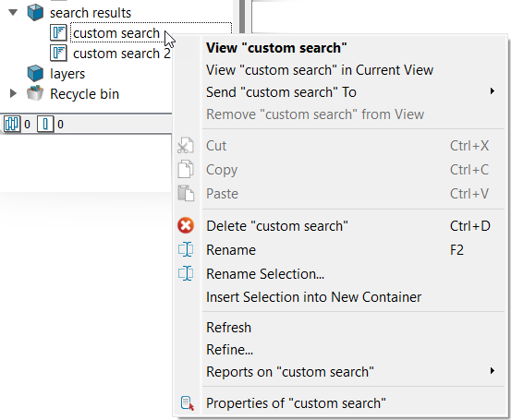Click the single-well counter icon in status bar
The image size is (511, 420).
click(45, 124)
